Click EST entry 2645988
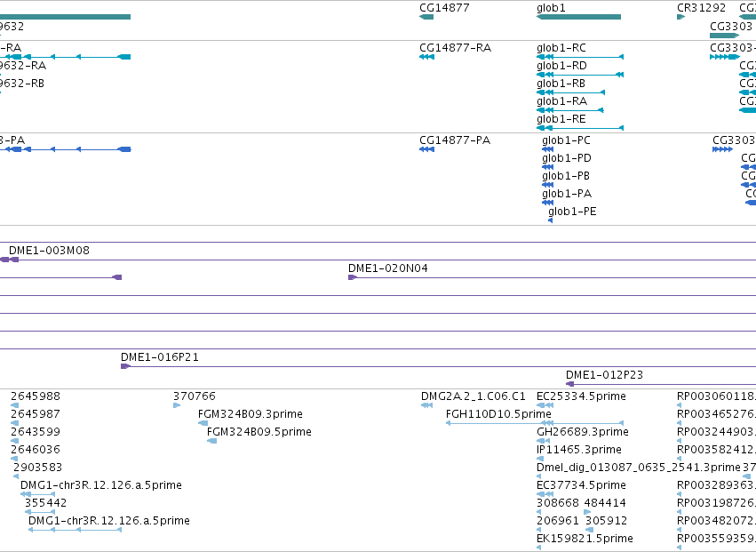Screen dimensions: 756x552 36,396
